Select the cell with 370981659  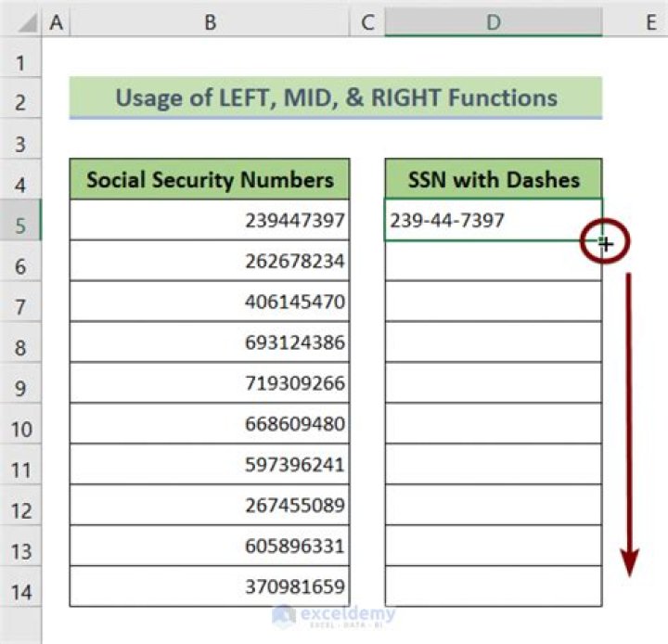click(x=210, y=586)
